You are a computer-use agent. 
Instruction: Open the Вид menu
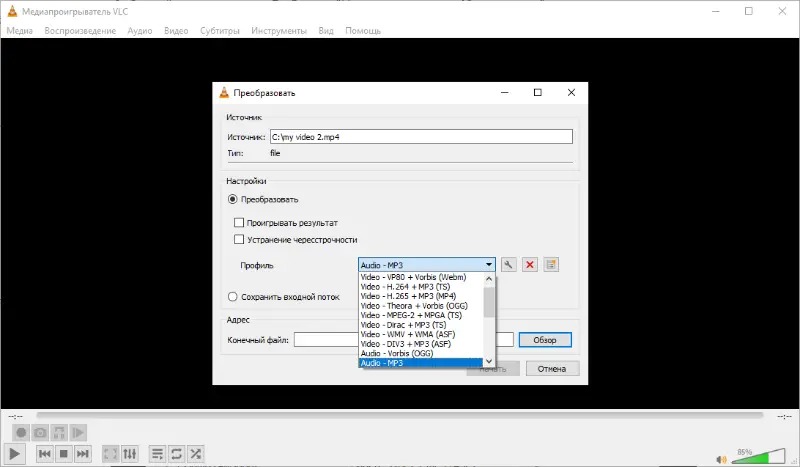click(x=326, y=31)
